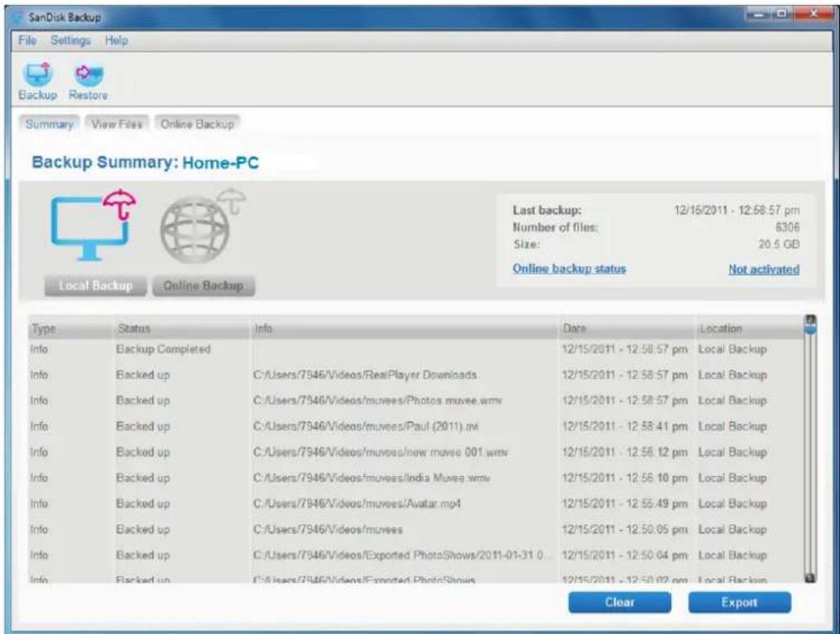The image size is (840, 634).
Task: Click the 12:56:12 pm date cell
Action: click(625, 452)
